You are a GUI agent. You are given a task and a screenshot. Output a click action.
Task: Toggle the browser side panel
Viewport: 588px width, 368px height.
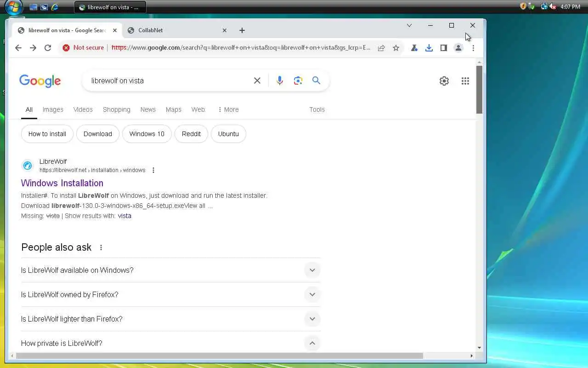click(x=444, y=48)
